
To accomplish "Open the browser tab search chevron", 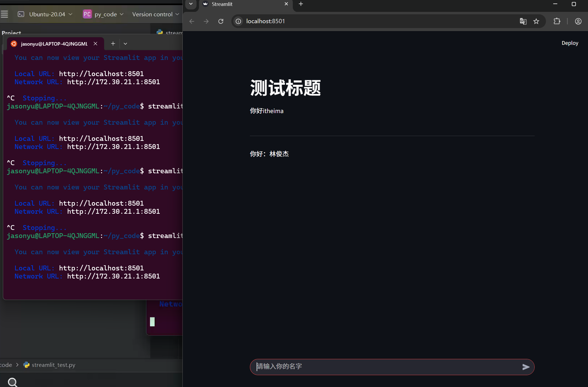I will pyautogui.click(x=191, y=4).
